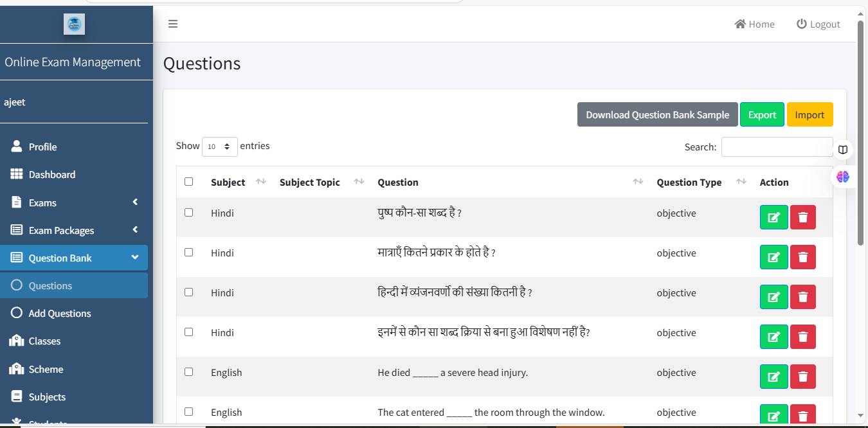Click the Search input field
This screenshot has width=868, height=428.
pyautogui.click(x=777, y=147)
